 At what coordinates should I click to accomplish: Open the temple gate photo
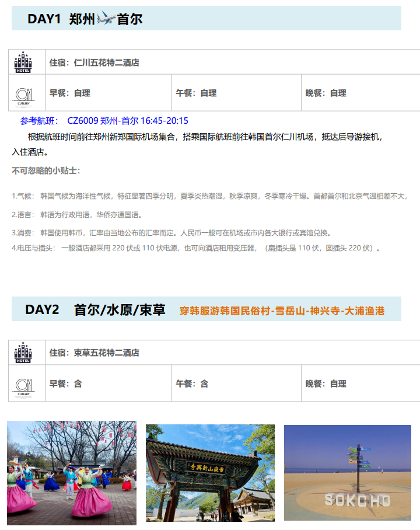pos(210,472)
